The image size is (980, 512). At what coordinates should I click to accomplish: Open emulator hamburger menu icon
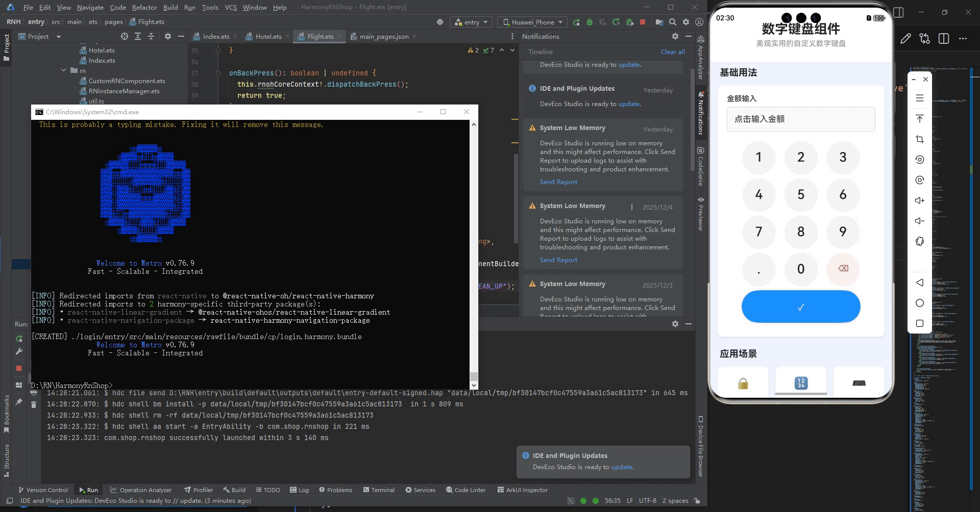pos(920,98)
